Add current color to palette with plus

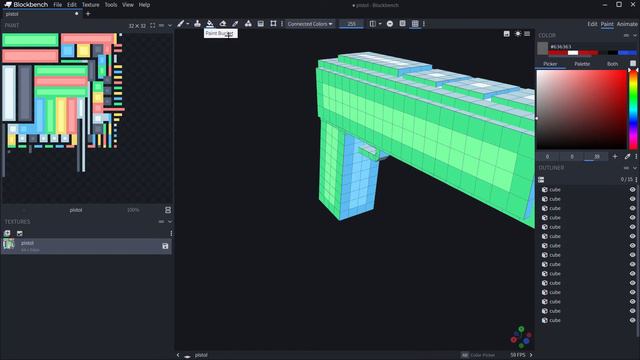coord(615,157)
